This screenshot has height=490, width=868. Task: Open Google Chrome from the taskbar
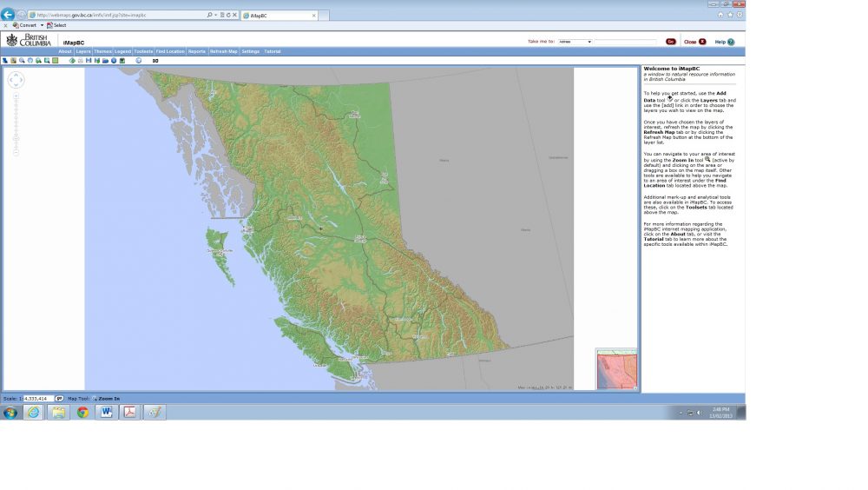82,413
